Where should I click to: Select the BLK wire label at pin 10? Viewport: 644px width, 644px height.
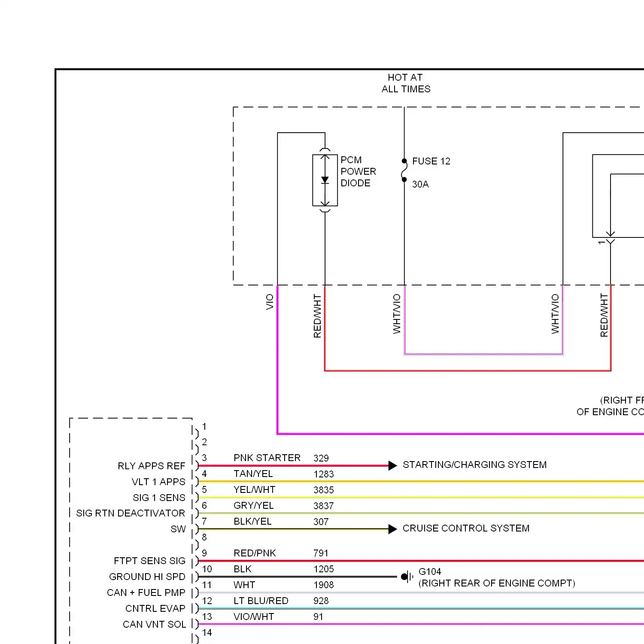(242, 569)
